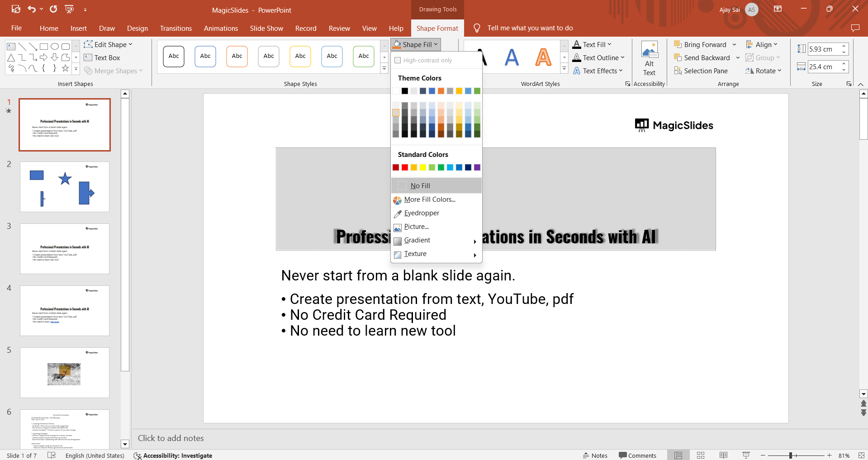Click Accessibility: Investigate in status bar
The width and height of the screenshot is (868, 460).
pos(173,455)
